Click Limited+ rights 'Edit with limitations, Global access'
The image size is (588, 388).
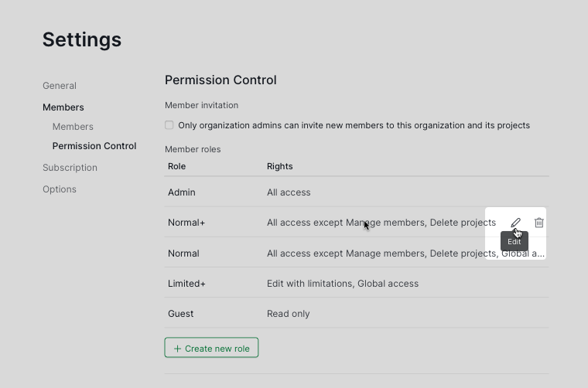pos(343,284)
